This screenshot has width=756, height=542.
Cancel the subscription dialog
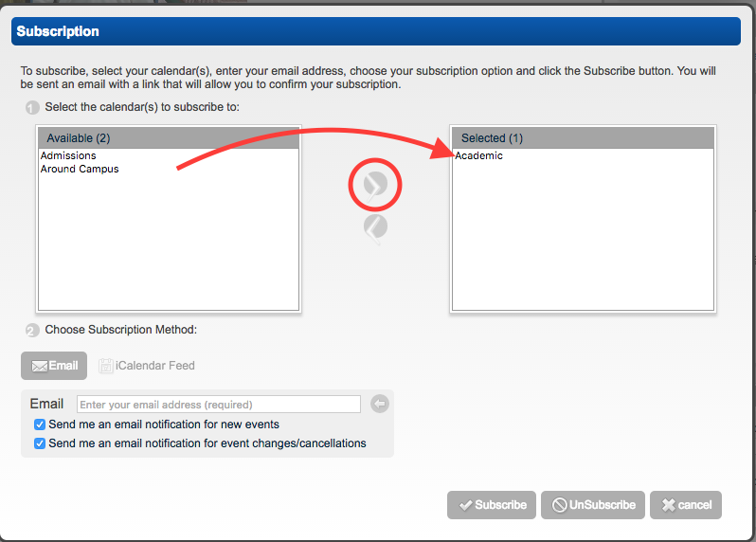(686, 505)
